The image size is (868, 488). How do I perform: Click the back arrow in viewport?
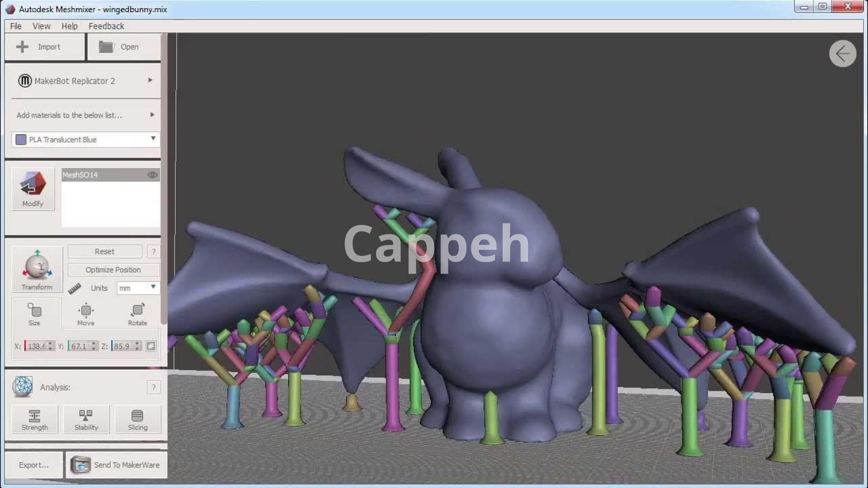(842, 54)
